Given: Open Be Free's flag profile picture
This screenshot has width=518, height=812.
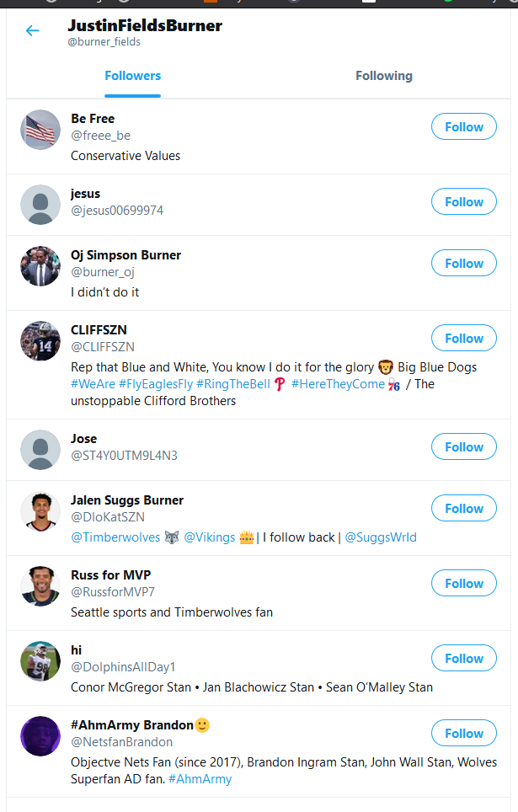Looking at the screenshot, I should (x=40, y=130).
